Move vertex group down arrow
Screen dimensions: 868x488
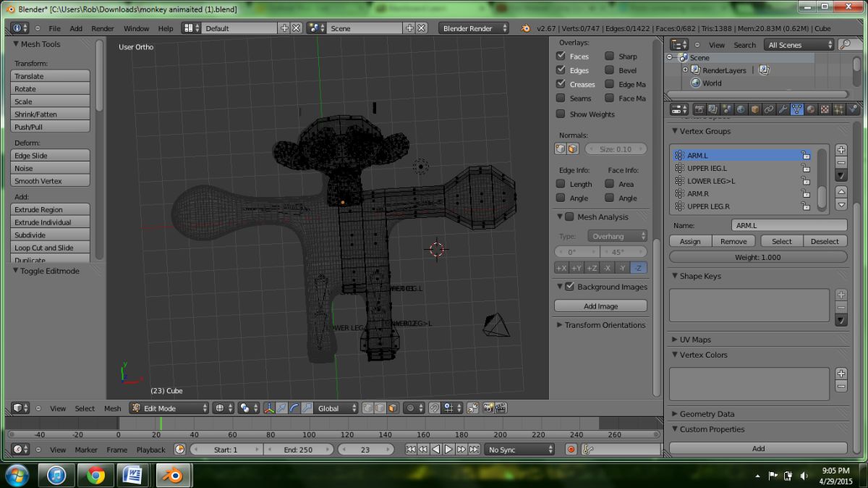[841, 205]
